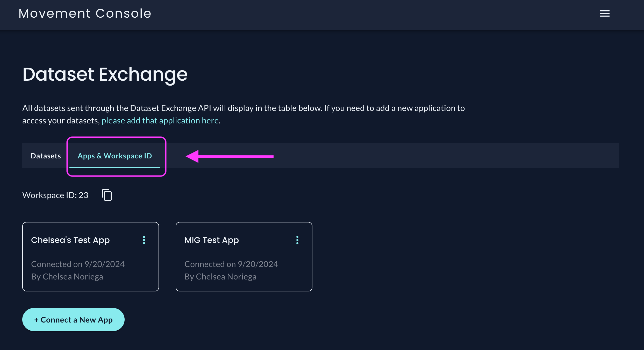The height and width of the screenshot is (350, 644).
Task: Click the Connect a New App button
Action: click(x=73, y=319)
